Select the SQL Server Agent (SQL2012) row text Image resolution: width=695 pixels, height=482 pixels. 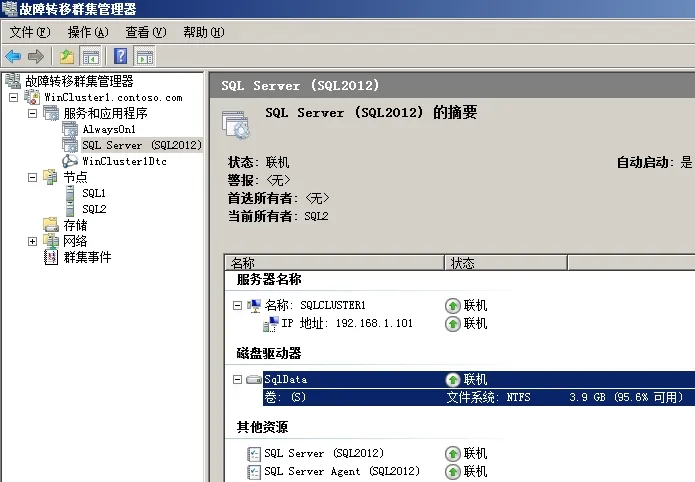[x=342, y=471]
